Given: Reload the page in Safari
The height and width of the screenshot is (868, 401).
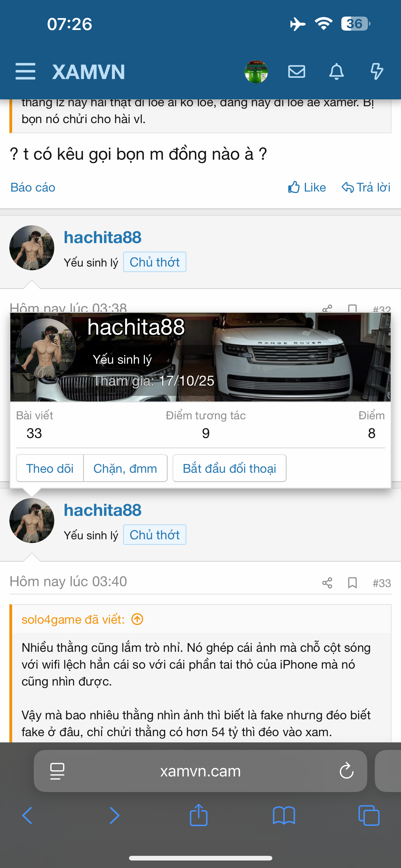Looking at the screenshot, I should [x=346, y=771].
